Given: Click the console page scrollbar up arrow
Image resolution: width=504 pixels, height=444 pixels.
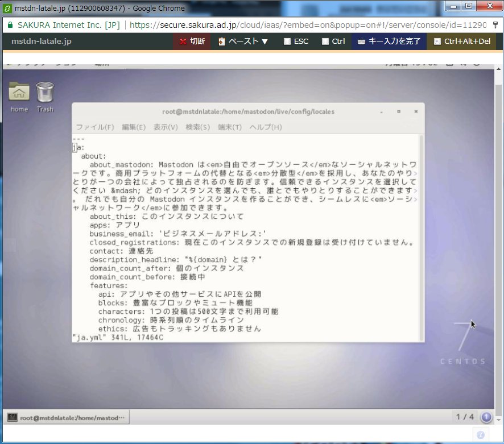Looking at the screenshot, I should click(x=498, y=69).
